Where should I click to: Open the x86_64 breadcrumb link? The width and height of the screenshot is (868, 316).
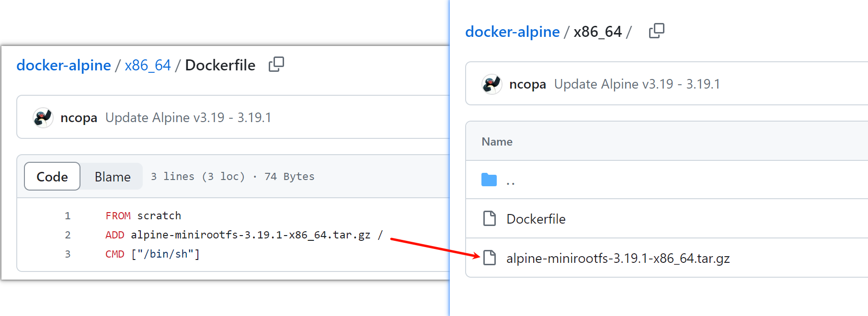point(148,65)
